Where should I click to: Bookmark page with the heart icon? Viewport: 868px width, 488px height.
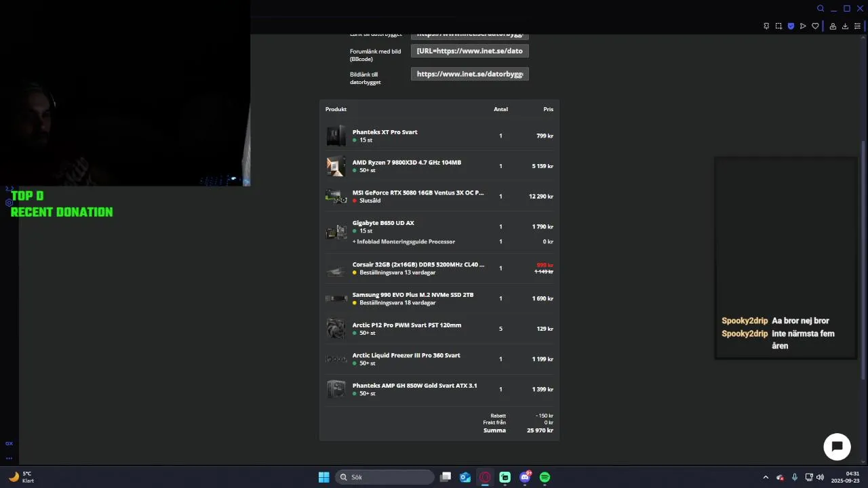pos(815,26)
